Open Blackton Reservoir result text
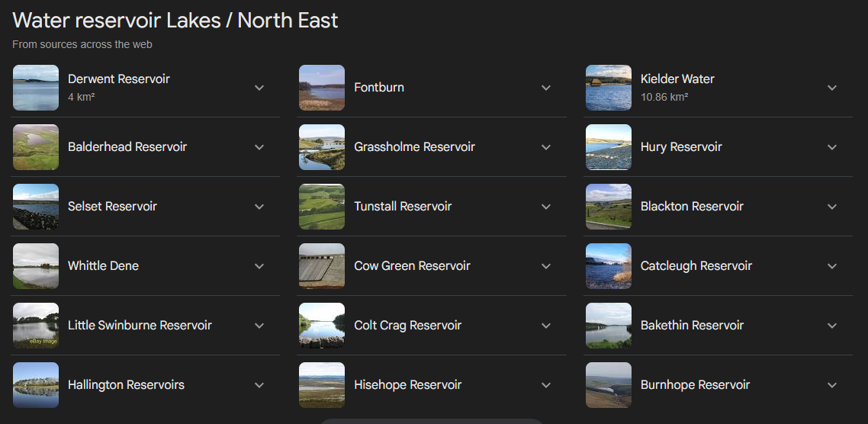The width and height of the screenshot is (868, 424). [x=691, y=207]
